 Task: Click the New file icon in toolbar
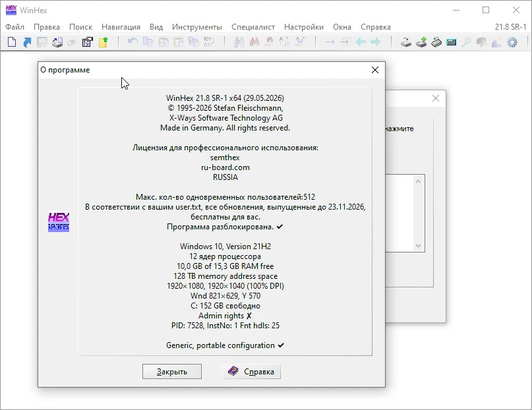tap(12, 42)
